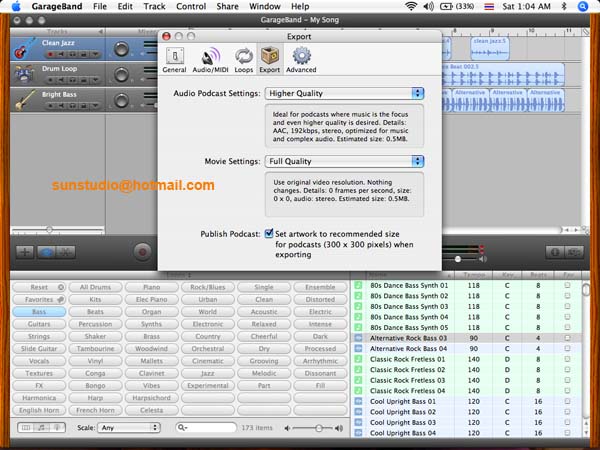Image resolution: width=600 pixels, height=450 pixels.
Task: Open the Control menu
Action: [191, 7]
